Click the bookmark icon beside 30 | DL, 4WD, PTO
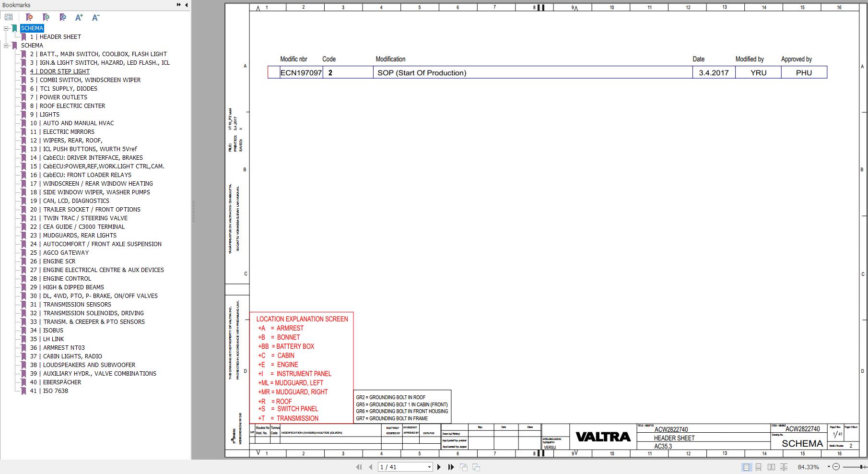This screenshot has height=474, width=868. [23, 296]
